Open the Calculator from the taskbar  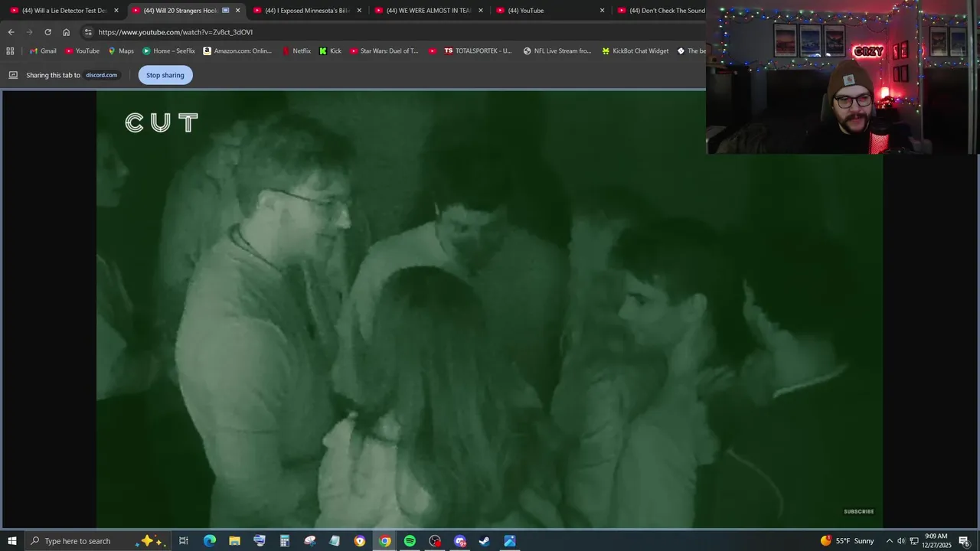coord(285,541)
